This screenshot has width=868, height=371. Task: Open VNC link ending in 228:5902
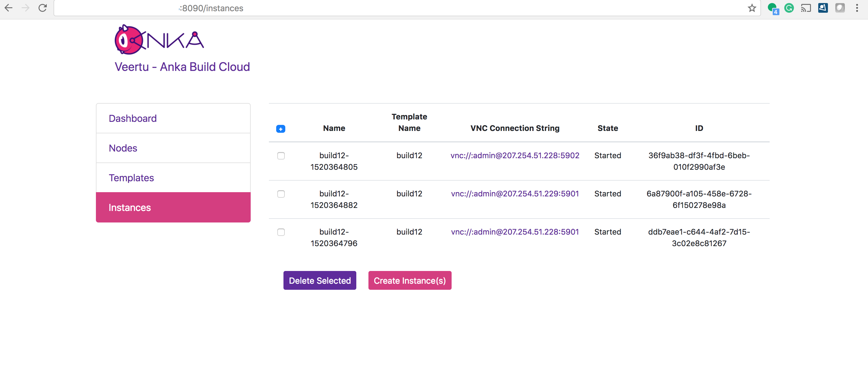click(514, 155)
